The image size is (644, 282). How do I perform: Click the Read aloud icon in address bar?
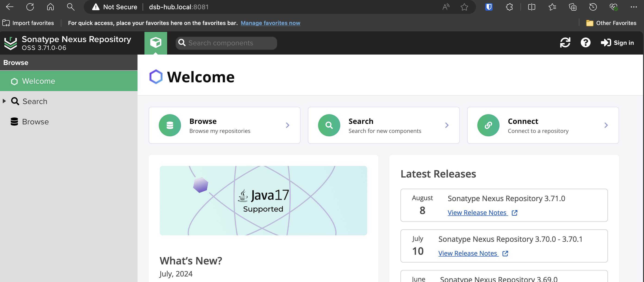coord(446,7)
